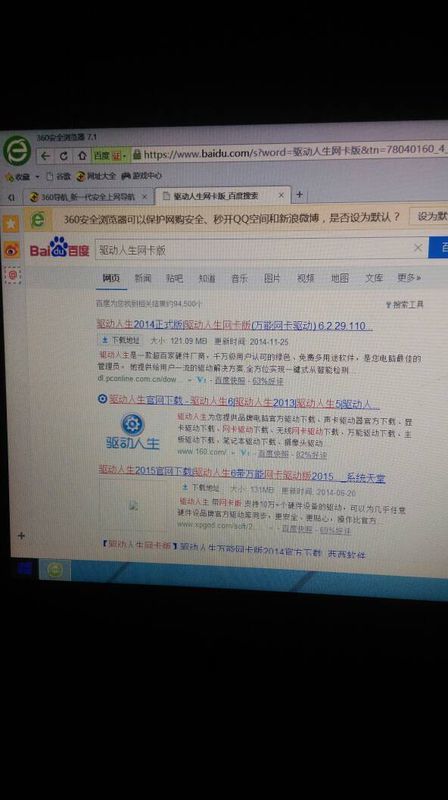Click the Baidu logo

[59, 248]
